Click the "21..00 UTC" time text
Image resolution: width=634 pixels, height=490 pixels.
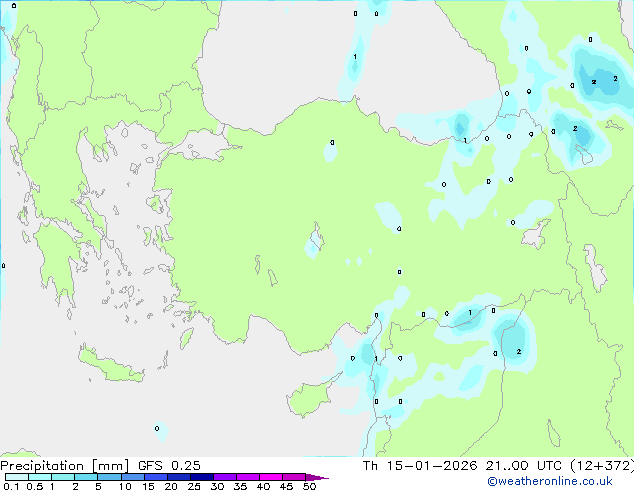524,466
